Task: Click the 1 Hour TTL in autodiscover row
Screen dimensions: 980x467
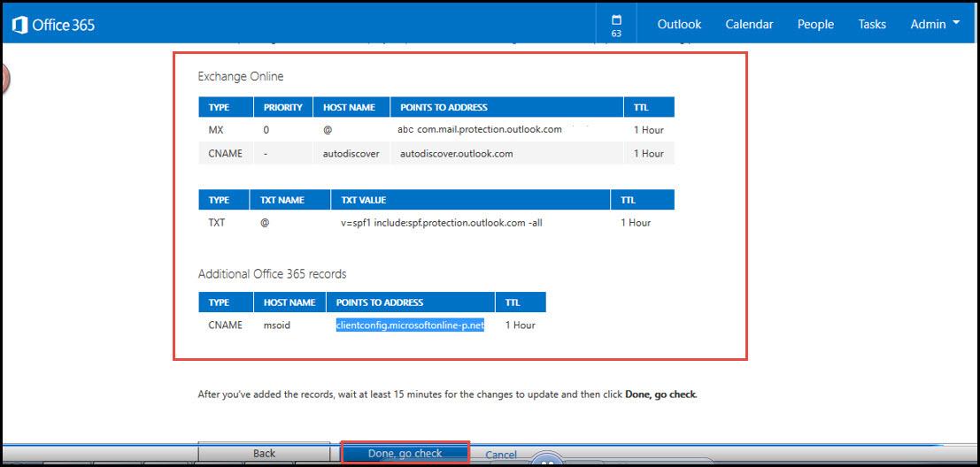Action: [649, 154]
